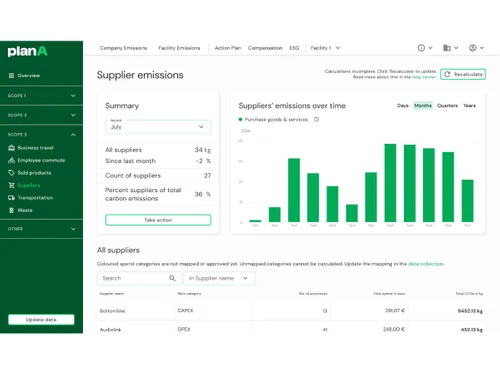Open the Month dropdown showing July
The height and width of the screenshot is (375, 500).
pyautogui.click(x=158, y=127)
